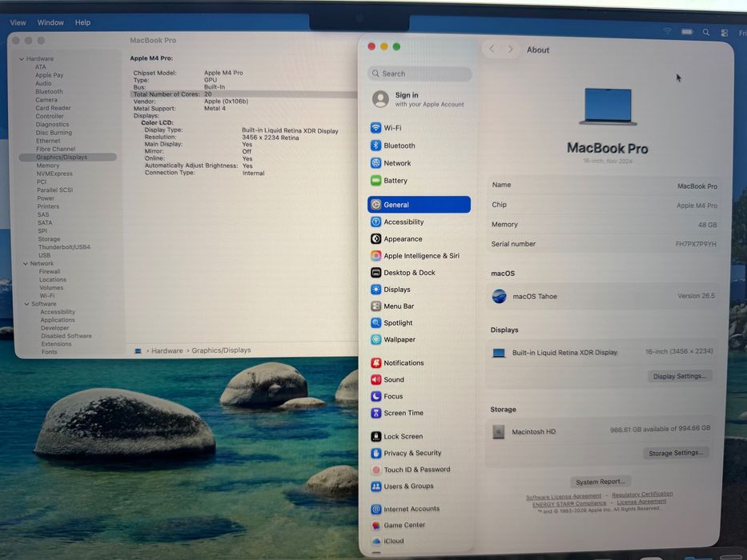The height and width of the screenshot is (560, 747).
Task: Click the Display Settings... button
Action: click(680, 376)
